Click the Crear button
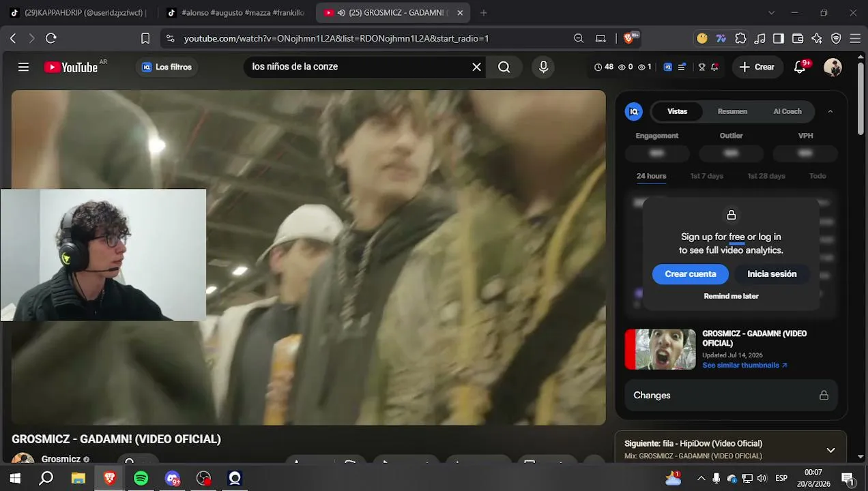 tap(757, 67)
